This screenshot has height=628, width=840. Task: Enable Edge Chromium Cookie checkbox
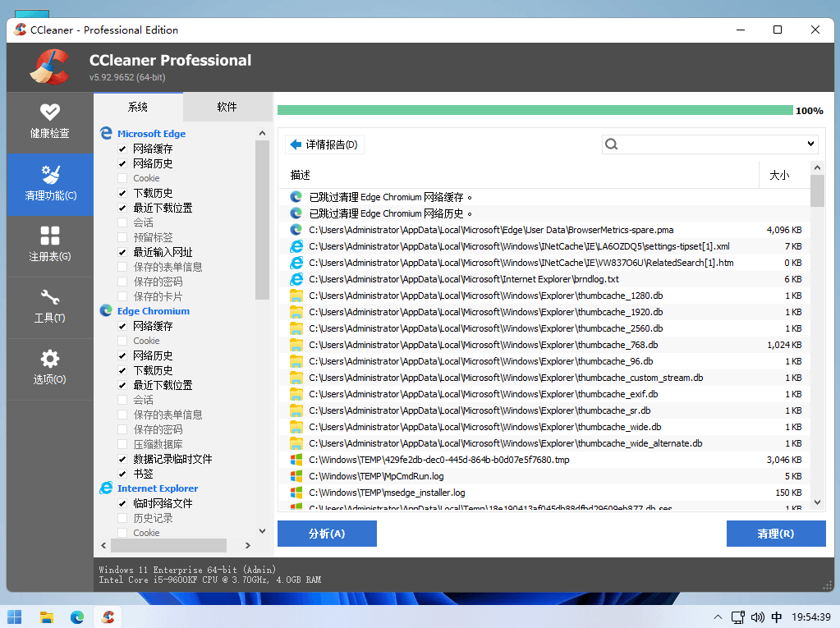(x=122, y=341)
